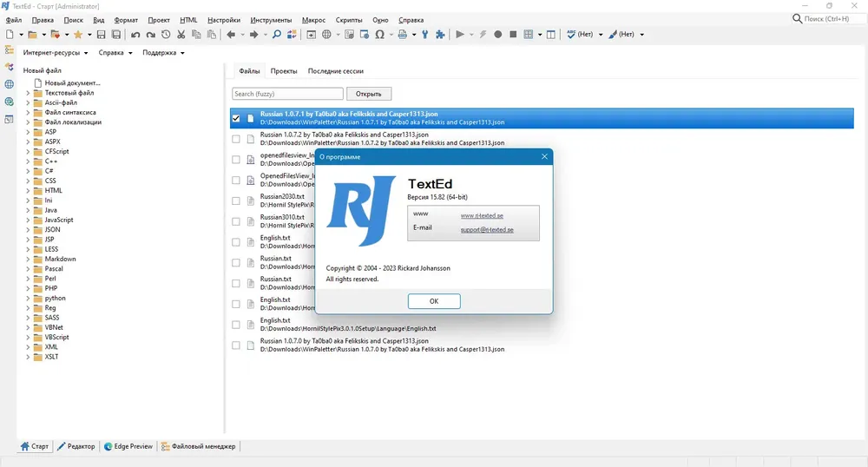Click the Cut scissors icon
The width and height of the screenshot is (868, 467).
pos(181,35)
